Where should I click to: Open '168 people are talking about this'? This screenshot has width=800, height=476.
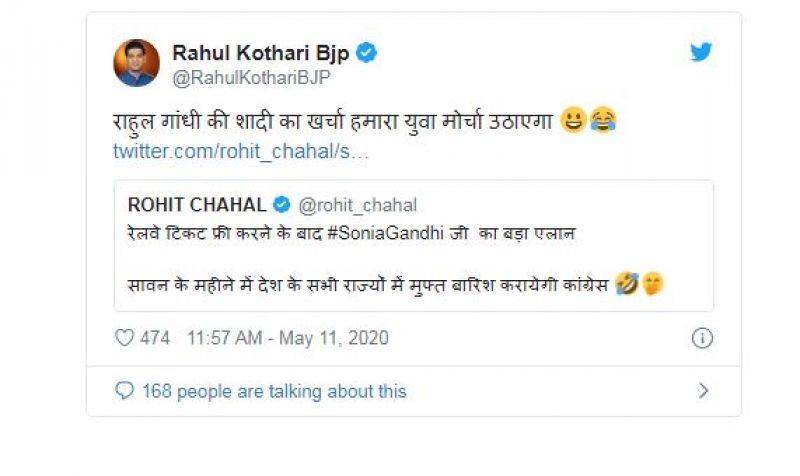coord(274,390)
